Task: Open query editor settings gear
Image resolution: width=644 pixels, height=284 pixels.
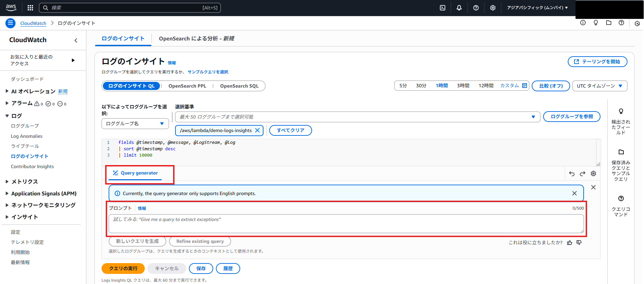Action: pos(593,173)
